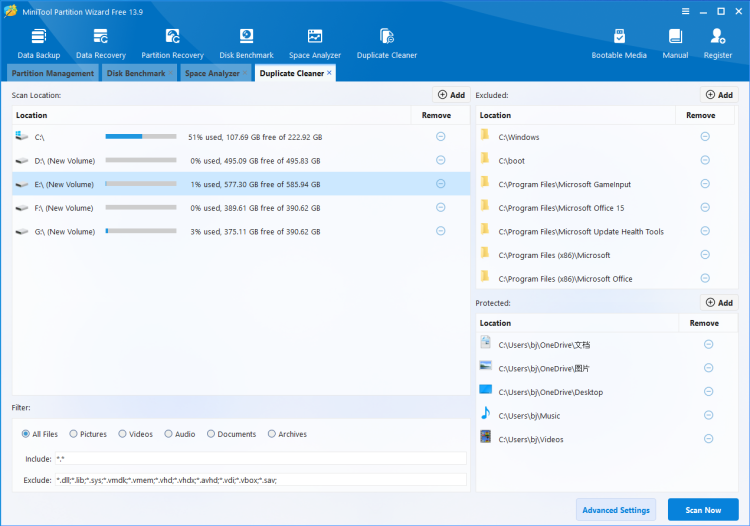Remove D:\ (New Volume) from the scan locations
Image resolution: width=750 pixels, height=526 pixels.
coord(441,160)
